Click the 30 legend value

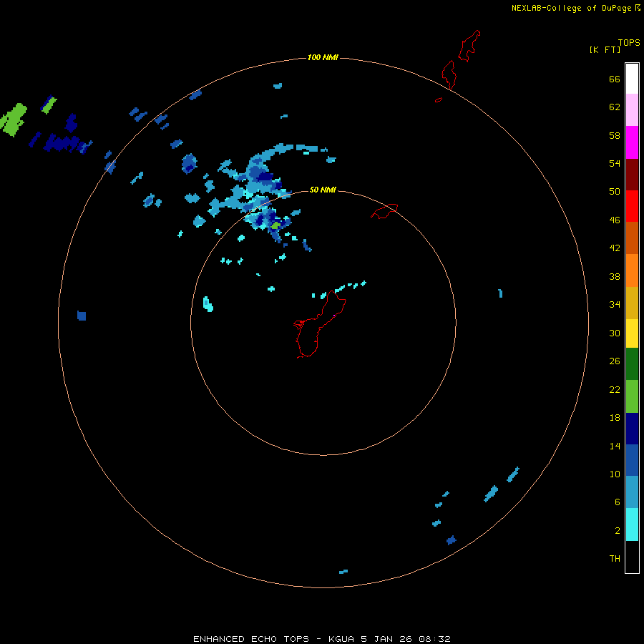615,333
